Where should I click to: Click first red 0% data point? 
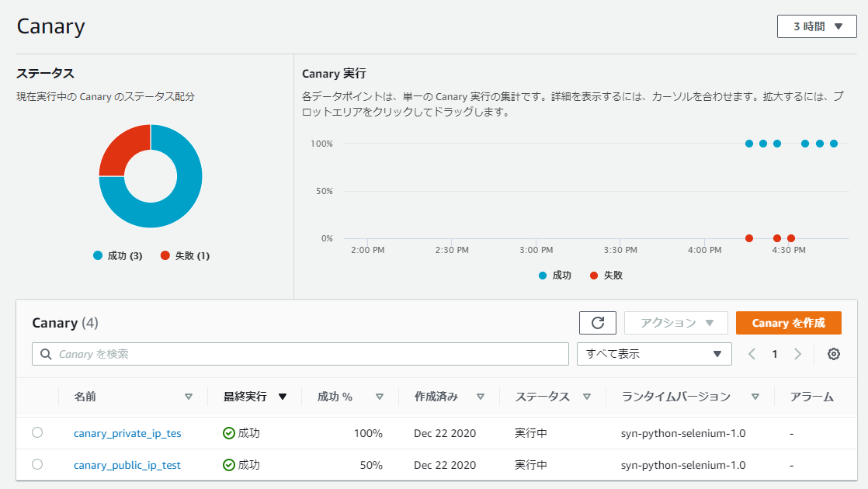749,238
